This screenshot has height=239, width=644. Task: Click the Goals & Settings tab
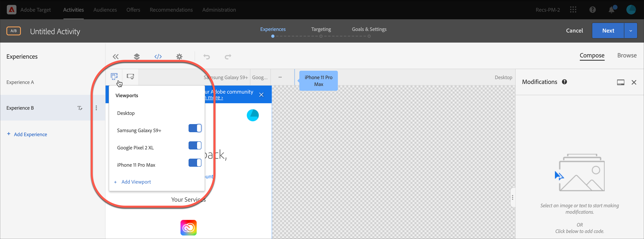point(369,29)
